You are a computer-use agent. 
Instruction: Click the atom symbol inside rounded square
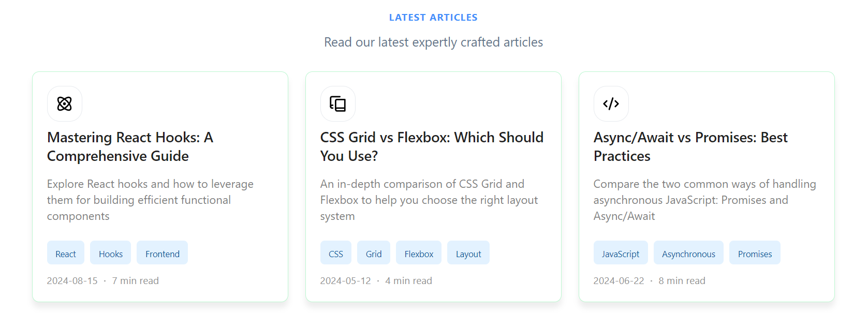(65, 103)
